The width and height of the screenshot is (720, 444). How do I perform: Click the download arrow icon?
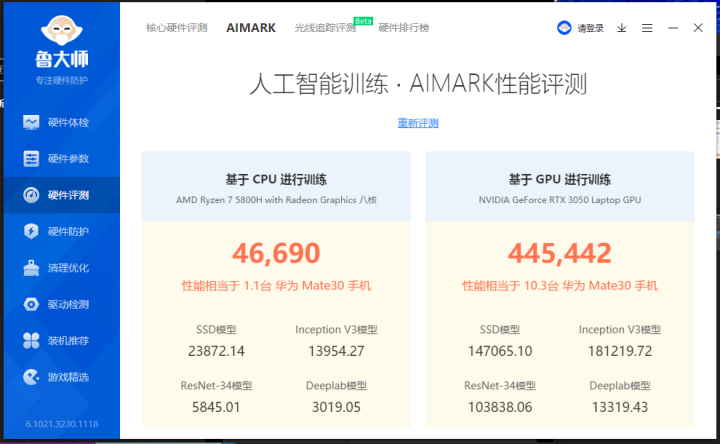tap(621, 28)
